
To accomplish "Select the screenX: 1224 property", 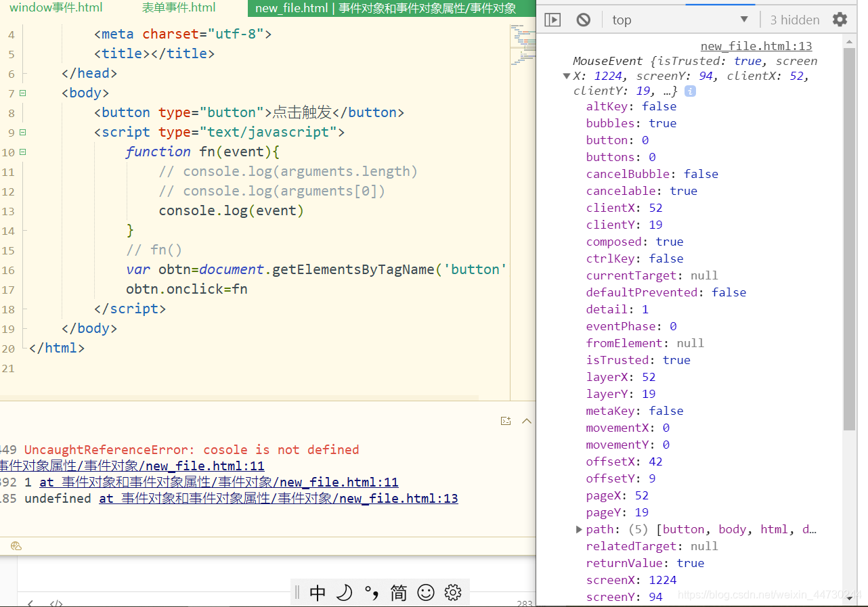I will click(x=632, y=580).
